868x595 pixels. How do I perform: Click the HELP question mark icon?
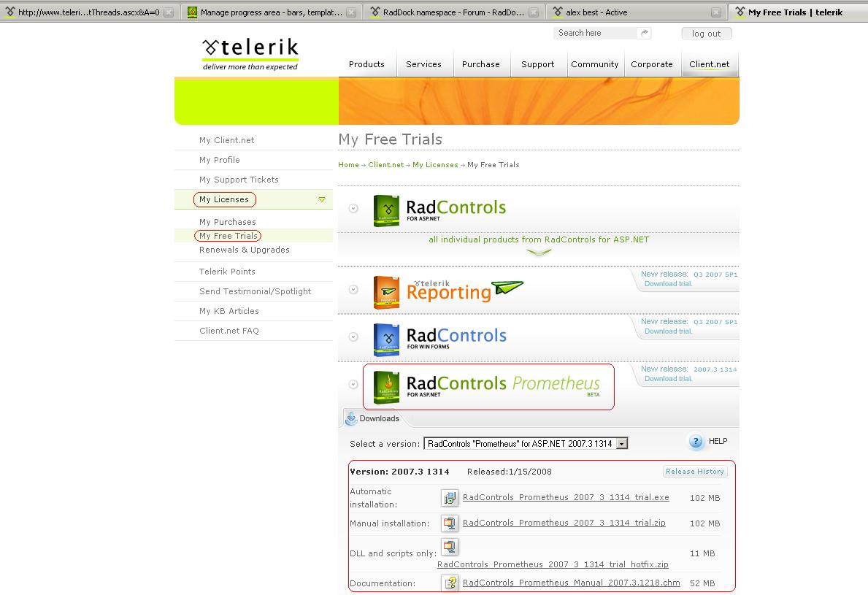tap(696, 441)
